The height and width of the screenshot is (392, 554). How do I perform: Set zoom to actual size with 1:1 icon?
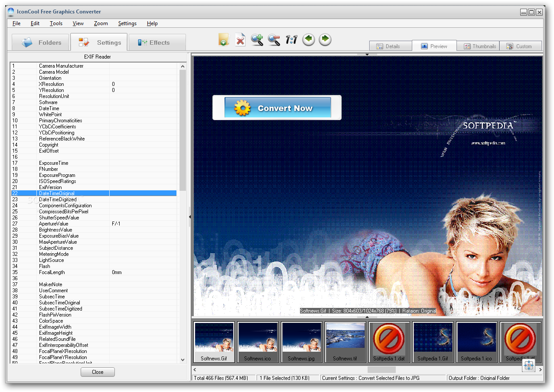[x=291, y=40]
